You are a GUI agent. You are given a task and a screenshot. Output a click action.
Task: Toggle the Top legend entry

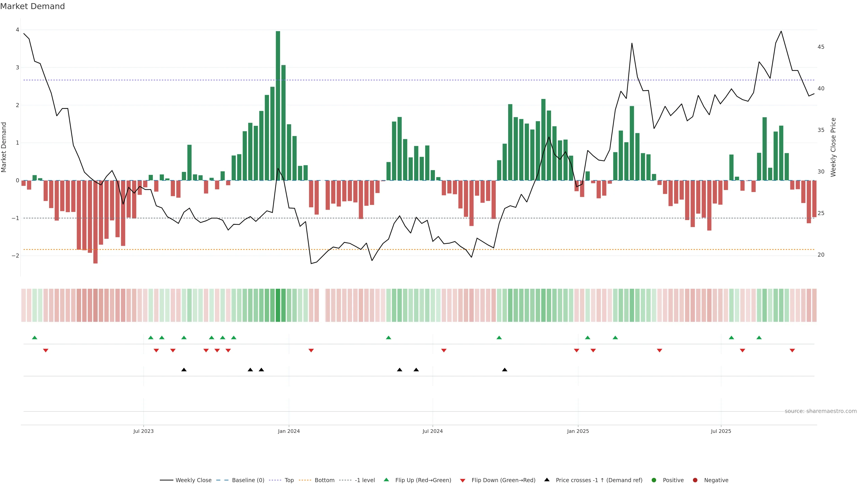pos(289,480)
